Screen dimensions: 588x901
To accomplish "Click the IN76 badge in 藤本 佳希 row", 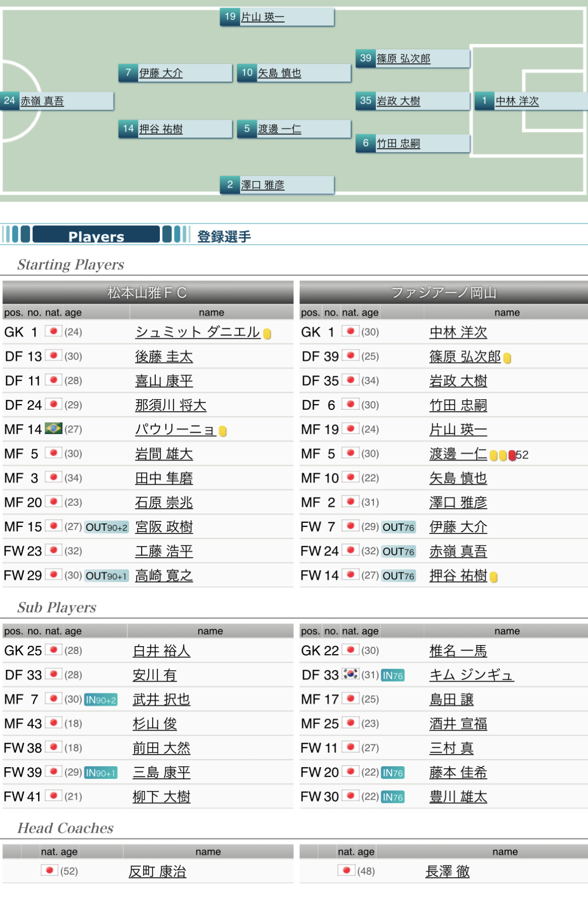I will click(x=393, y=772).
